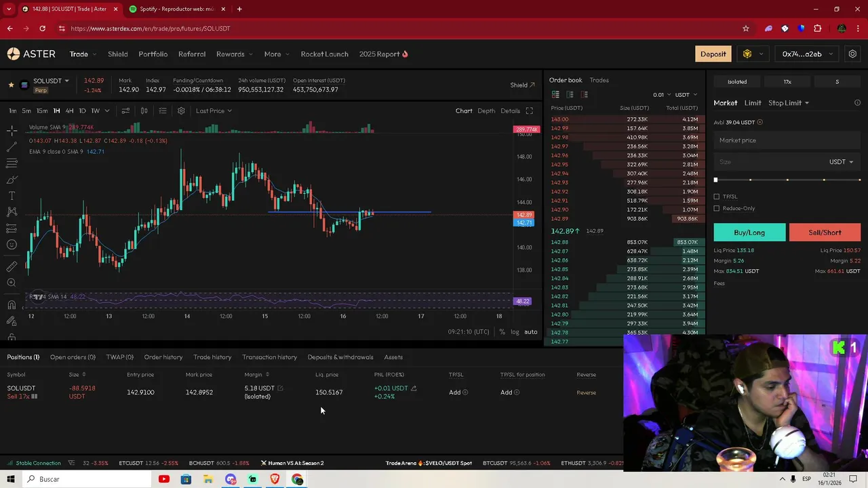This screenshot has width=868, height=488.
Task: Open the Last Price dropdown
Action: [x=214, y=110]
